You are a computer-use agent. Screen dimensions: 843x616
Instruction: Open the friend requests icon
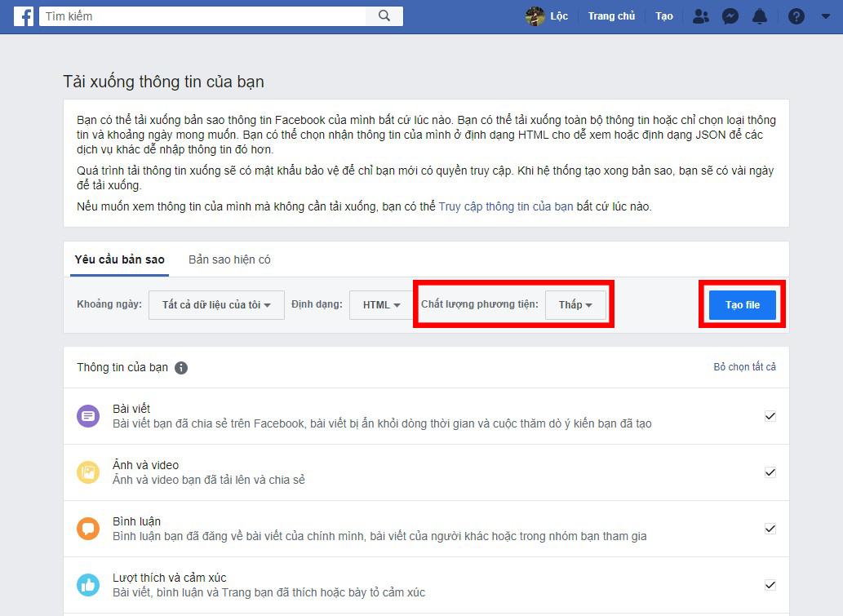click(x=700, y=16)
